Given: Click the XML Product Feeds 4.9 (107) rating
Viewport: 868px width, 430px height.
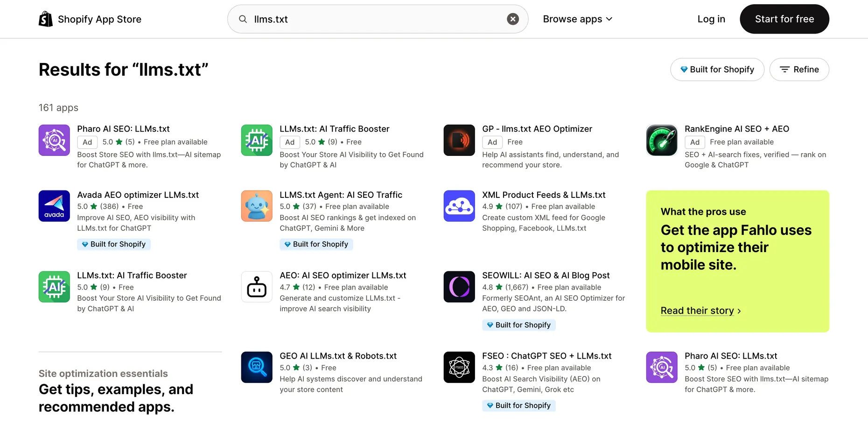Looking at the screenshot, I should tap(502, 206).
